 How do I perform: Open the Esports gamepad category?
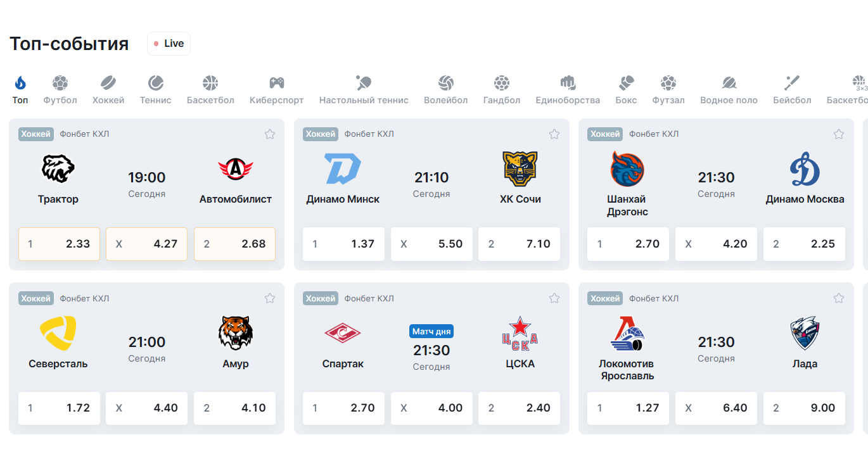coord(276,83)
